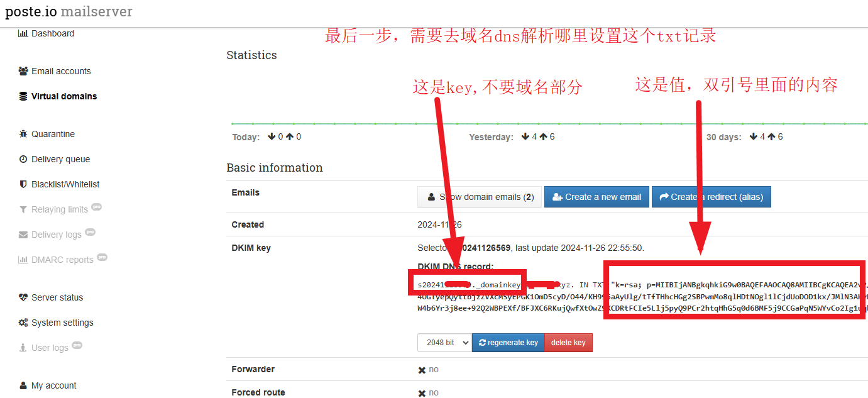Click the System settings gears icon

click(23, 323)
